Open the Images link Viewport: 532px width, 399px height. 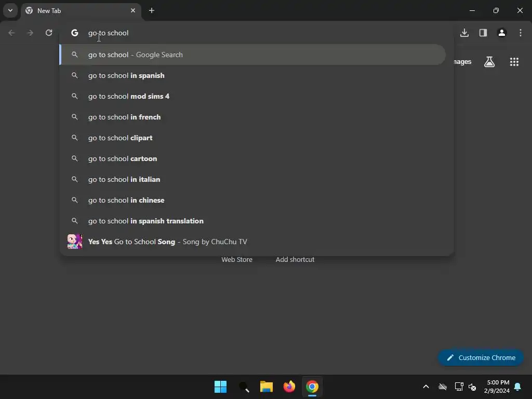463,62
